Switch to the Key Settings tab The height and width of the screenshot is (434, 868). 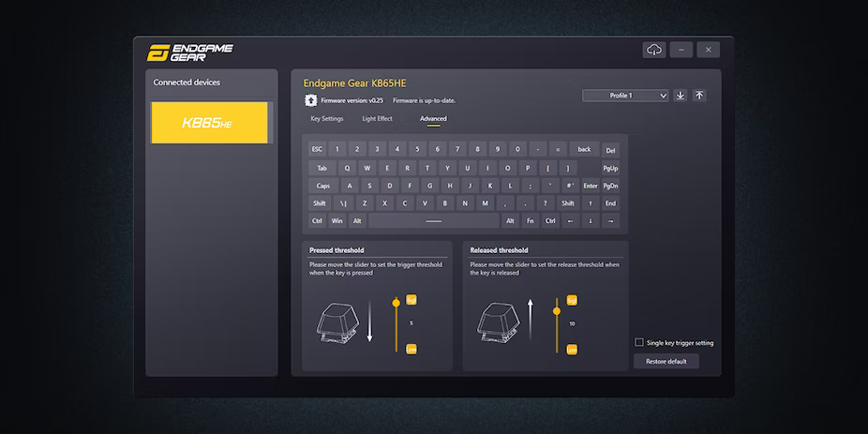(327, 119)
